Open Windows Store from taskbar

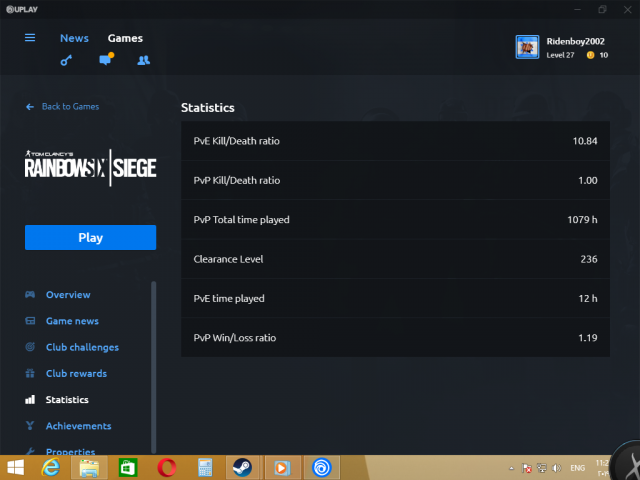point(128,468)
